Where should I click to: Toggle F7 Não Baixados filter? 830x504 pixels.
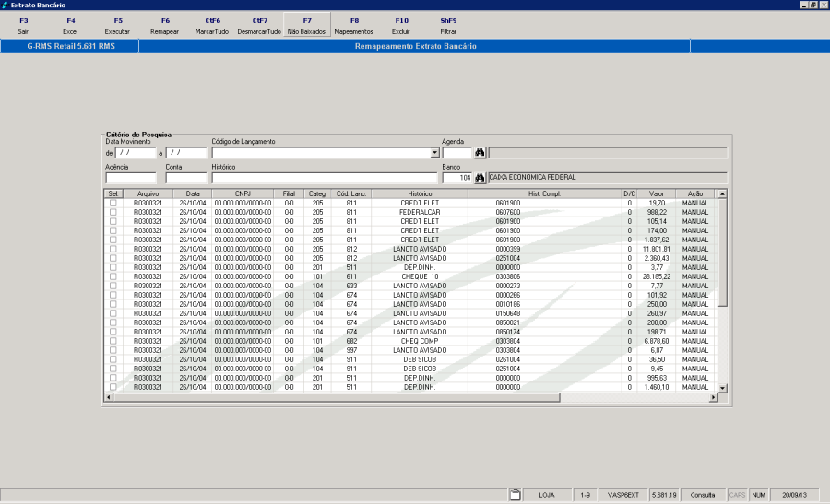[306, 26]
